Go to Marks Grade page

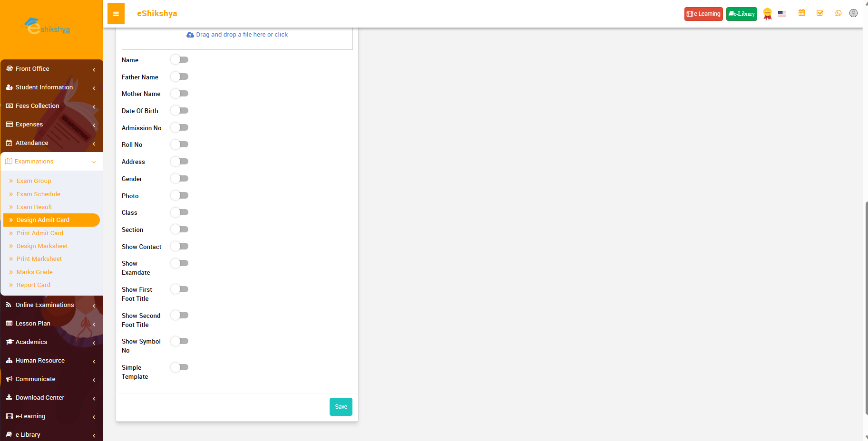[x=35, y=272]
